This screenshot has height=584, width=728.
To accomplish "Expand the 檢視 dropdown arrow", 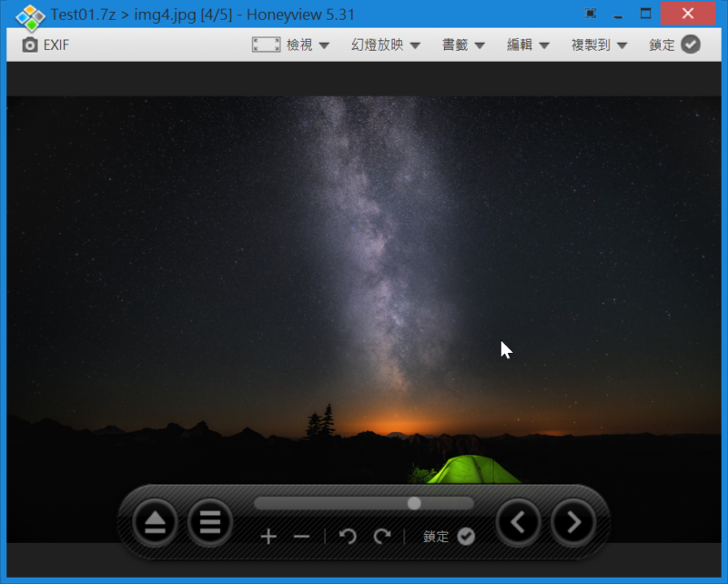I will coord(324,45).
